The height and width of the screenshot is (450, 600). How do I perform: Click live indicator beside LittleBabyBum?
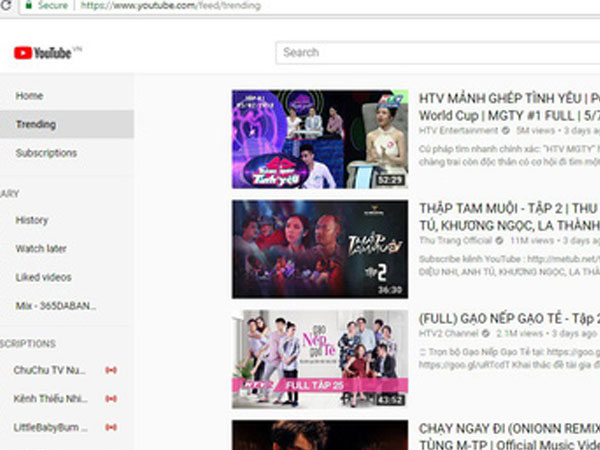pyautogui.click(x=111, y=428)
